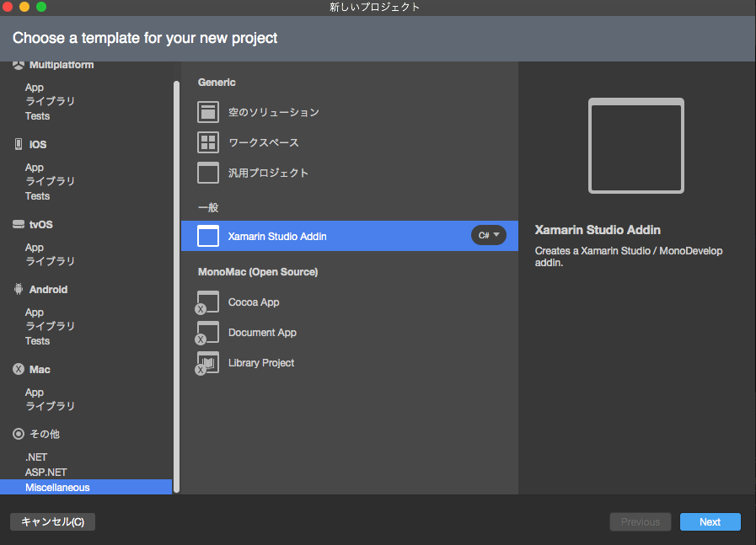Click the Document App template icon
The height and width of the screenshot is (545, 756).
point(206,333)
